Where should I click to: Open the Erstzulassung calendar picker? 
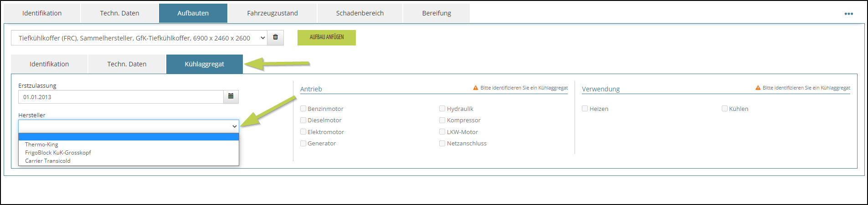pyautogui.click(x=231, y=97)
